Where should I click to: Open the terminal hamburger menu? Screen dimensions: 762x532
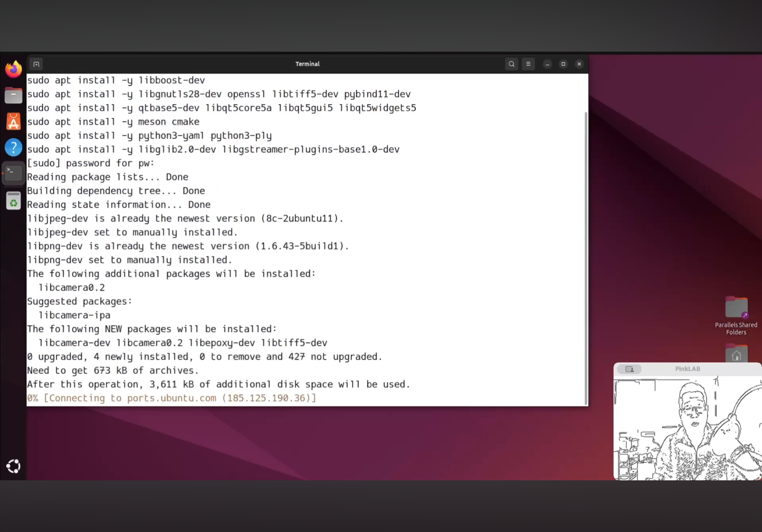(528, 64)
